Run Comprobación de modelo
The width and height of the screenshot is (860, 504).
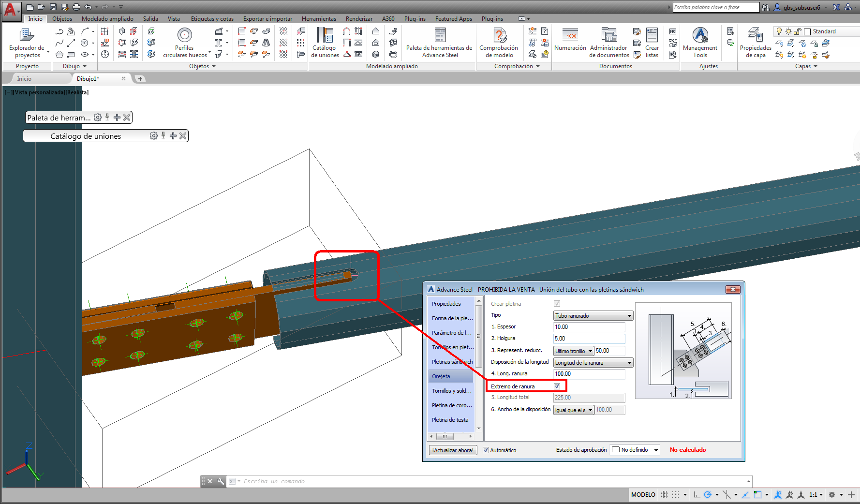499,43
